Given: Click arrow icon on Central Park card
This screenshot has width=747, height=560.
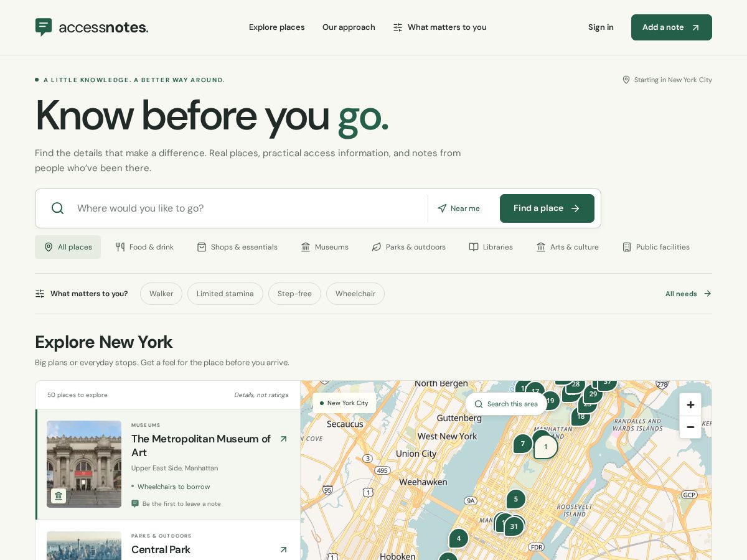Looking at the screenshot, I should (x=283, y=549).
